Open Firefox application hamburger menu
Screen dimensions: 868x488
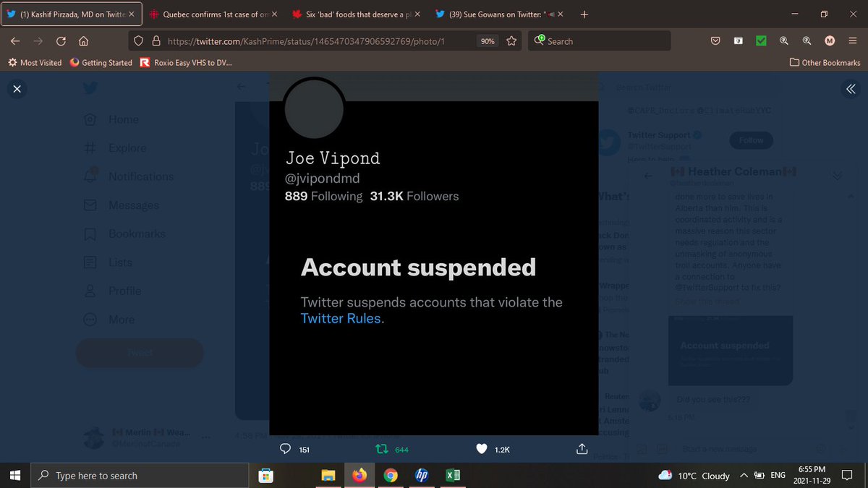pos(853,41)
